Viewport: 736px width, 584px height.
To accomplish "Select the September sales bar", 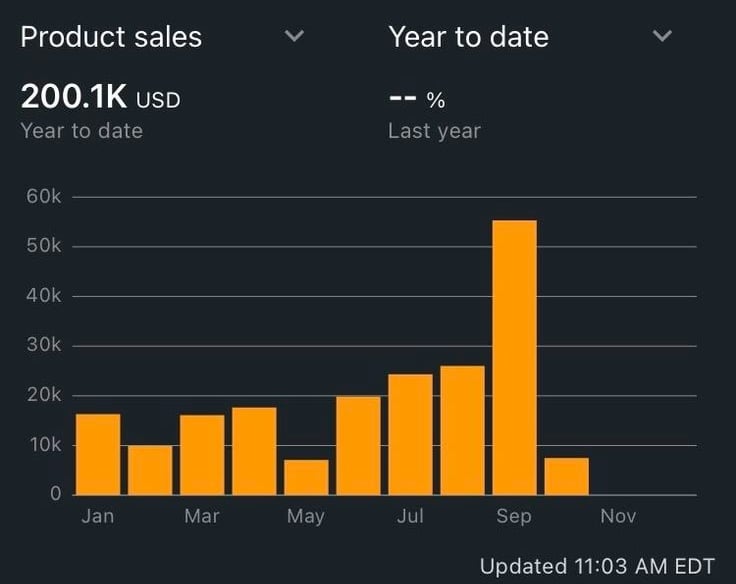I will (514, 357).
